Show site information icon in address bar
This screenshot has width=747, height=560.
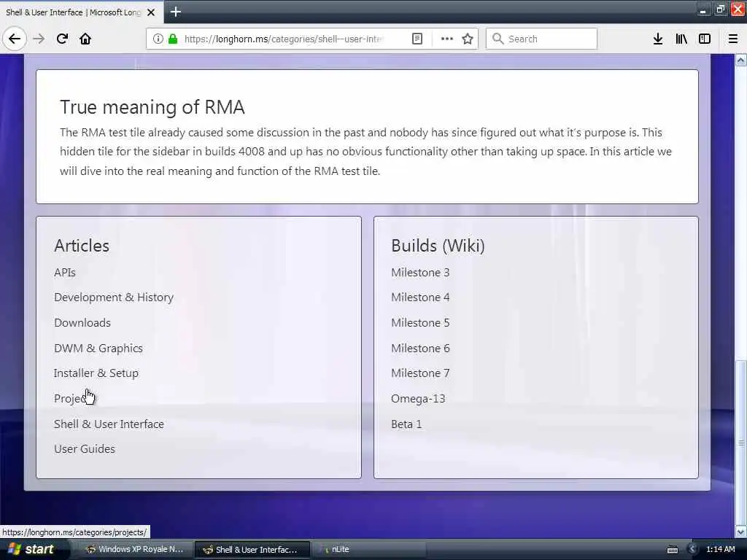click(158, 39)
